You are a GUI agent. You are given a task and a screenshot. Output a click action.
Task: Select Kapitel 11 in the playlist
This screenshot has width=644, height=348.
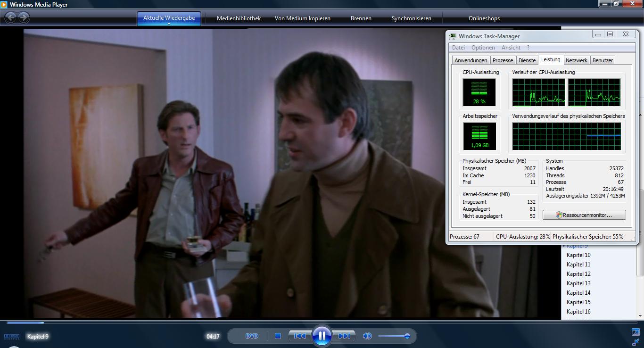[578, 265]
